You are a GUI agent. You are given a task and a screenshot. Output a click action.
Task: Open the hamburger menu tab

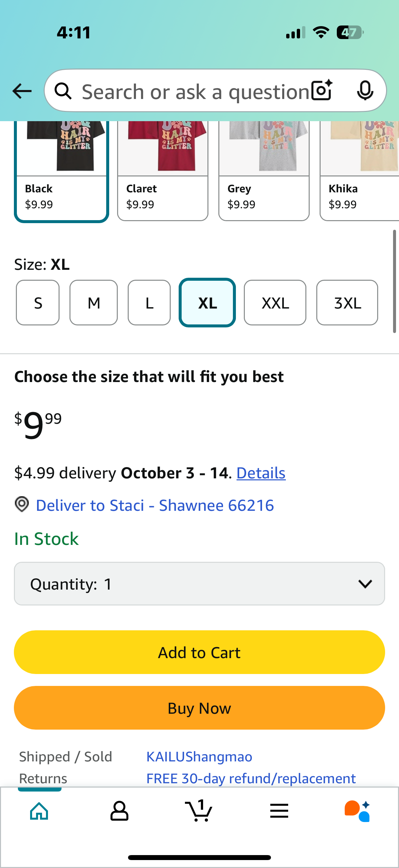(279, 811)
